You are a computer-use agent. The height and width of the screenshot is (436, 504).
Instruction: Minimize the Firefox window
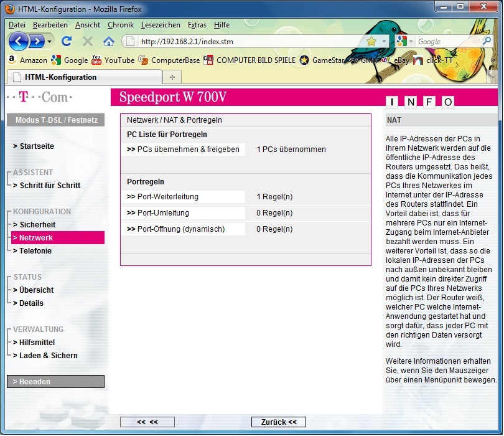[x=444, y=6]
